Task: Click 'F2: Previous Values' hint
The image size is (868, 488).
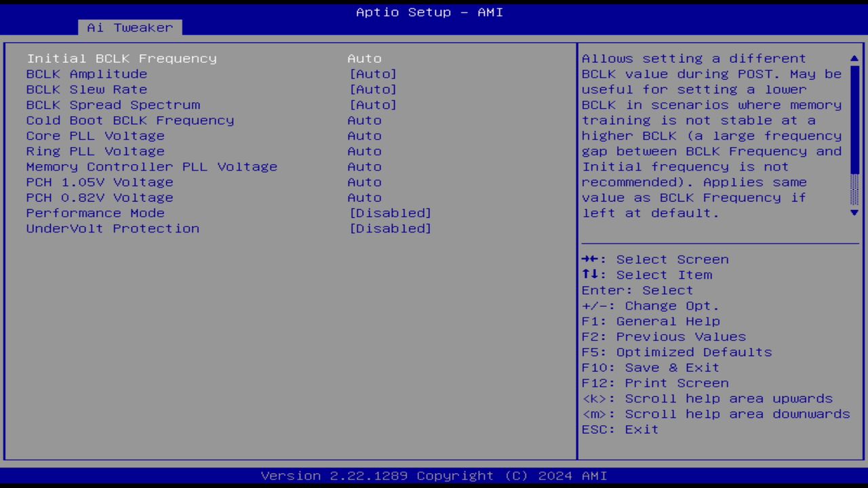Action: 664,337
